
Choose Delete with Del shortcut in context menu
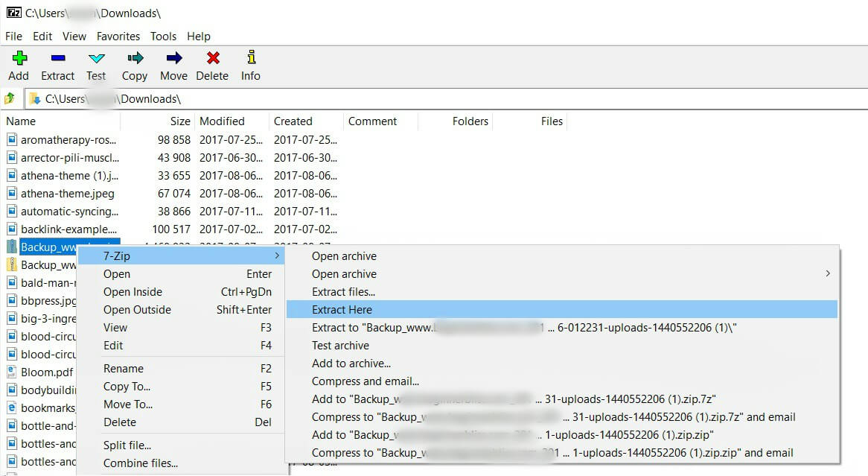click(181, 422)
